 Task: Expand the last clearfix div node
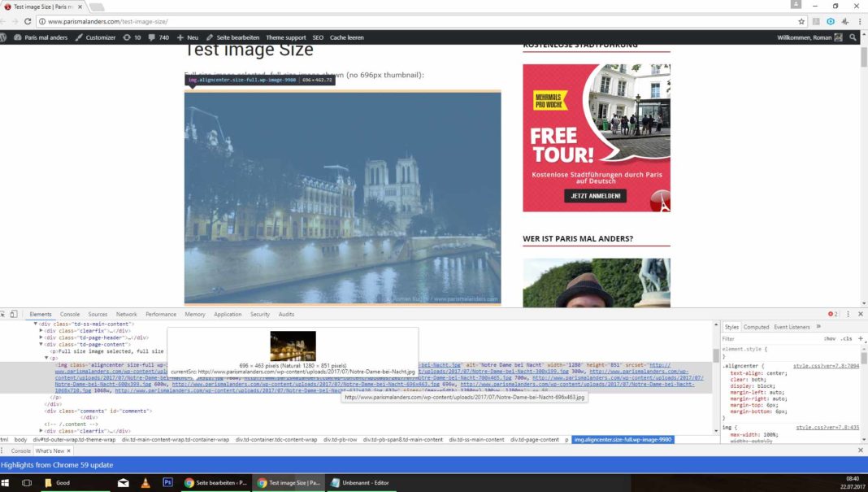(x=41, y=430)
